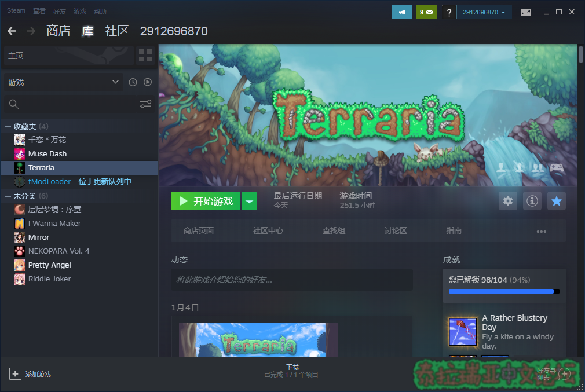The height and width of the screenshot is (392, 585).
Task: Collapse the 收藏夹 category
Action: click(x=8, y=127)
